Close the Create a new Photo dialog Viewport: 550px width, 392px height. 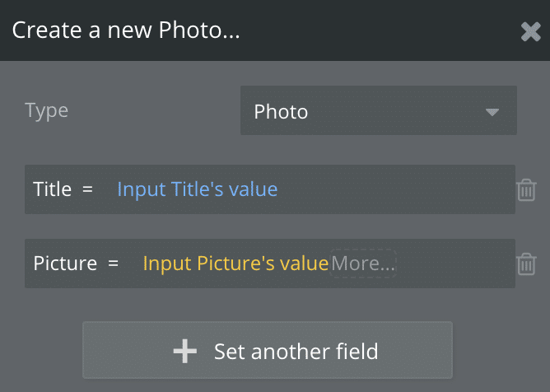530,31
